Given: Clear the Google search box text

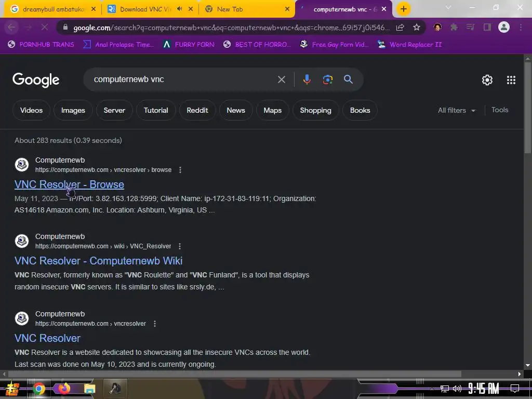Looking at the screenshot, I should pos(281,79).
